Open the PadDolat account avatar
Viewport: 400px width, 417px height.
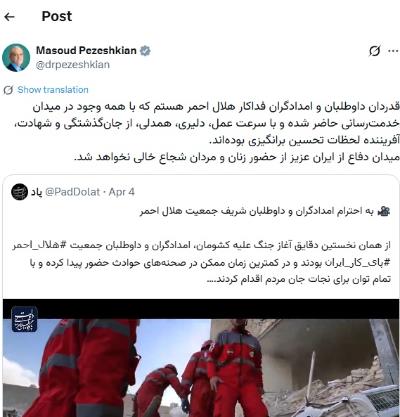click(x=19, y=192)
